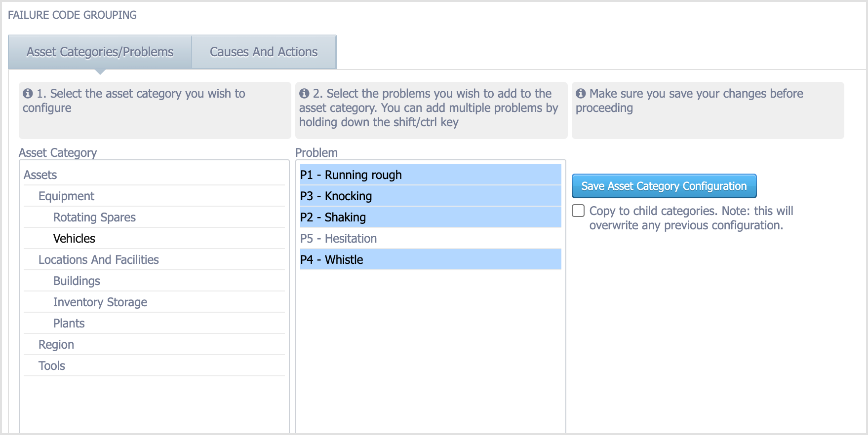Select the Region asset category
The width and height of the screenshot is (868, 435).
pyautogui.click(x=56, y=345)
